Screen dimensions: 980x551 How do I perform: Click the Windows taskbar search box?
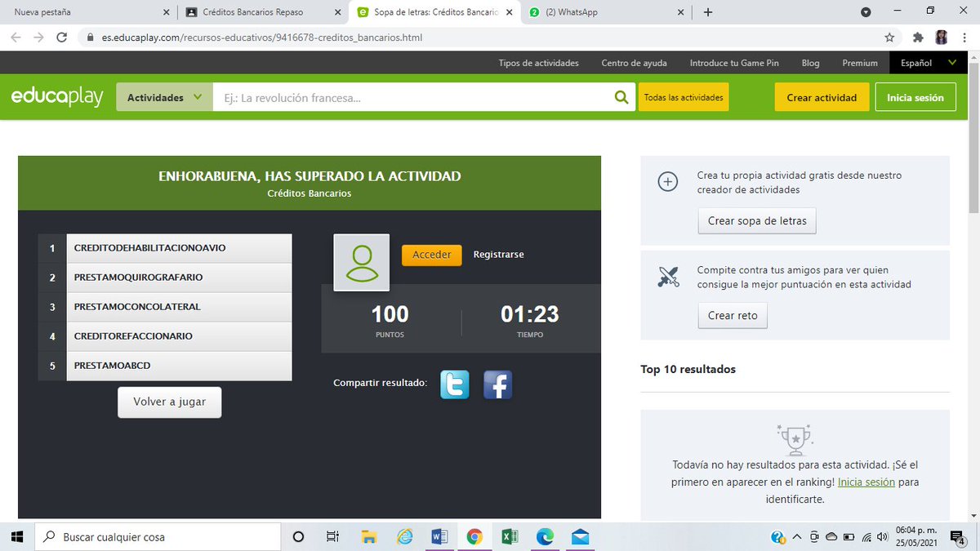pos(158,536)
